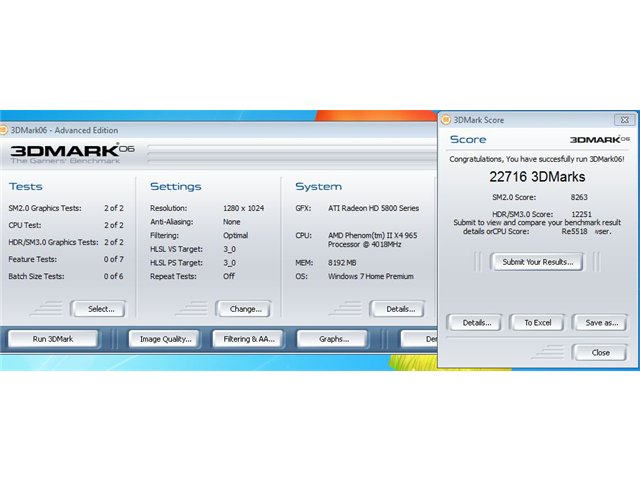Click the Anti-Aliasing value None
This screenshot has height=480, width=640.
pyautogui.click(x=231, y=222)
